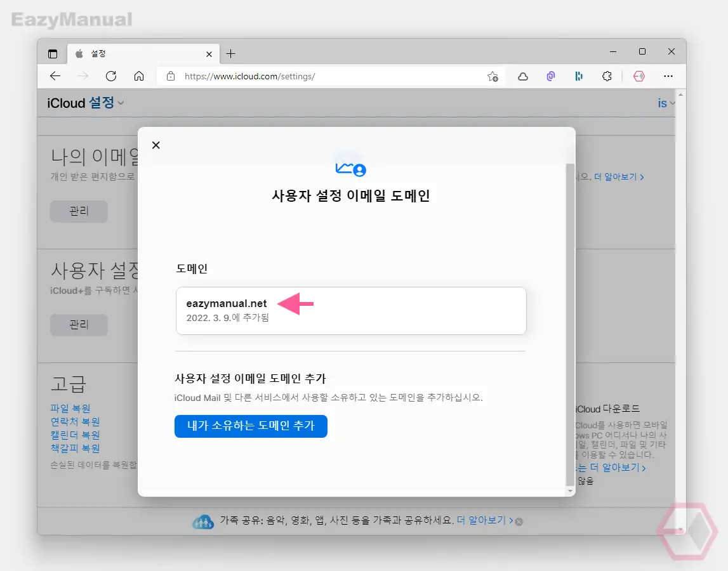The width and height of the screenshot is (728, 571).
Task: Go to the browser home page
Action: click(139, 76)
